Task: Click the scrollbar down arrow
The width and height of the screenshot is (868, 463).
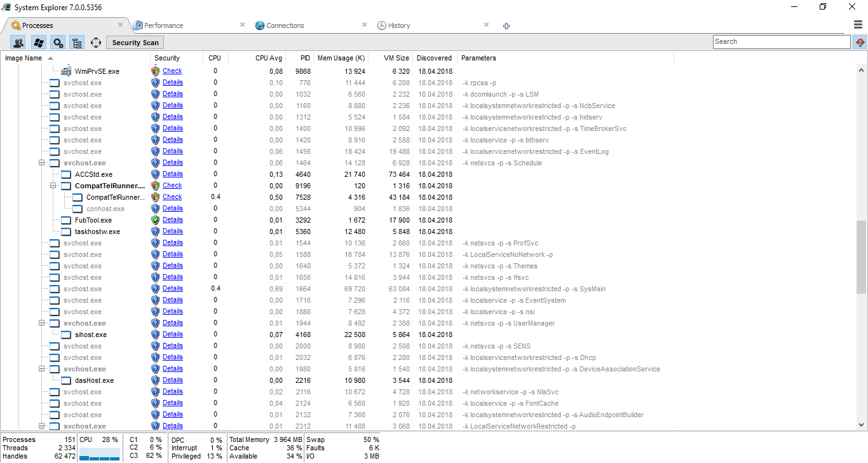Action: click(x=862, y=425)
